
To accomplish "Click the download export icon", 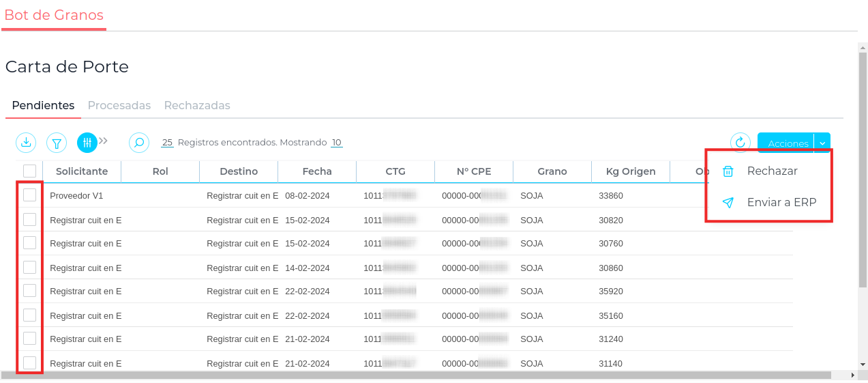I will [x=26, y=143].
